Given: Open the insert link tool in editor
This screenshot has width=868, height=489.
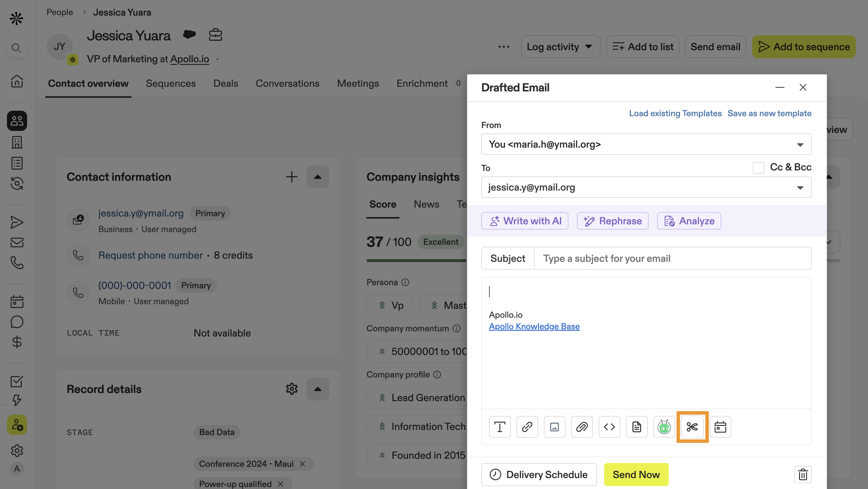Looking at the screenshot, I should click(x=527, y=427).
